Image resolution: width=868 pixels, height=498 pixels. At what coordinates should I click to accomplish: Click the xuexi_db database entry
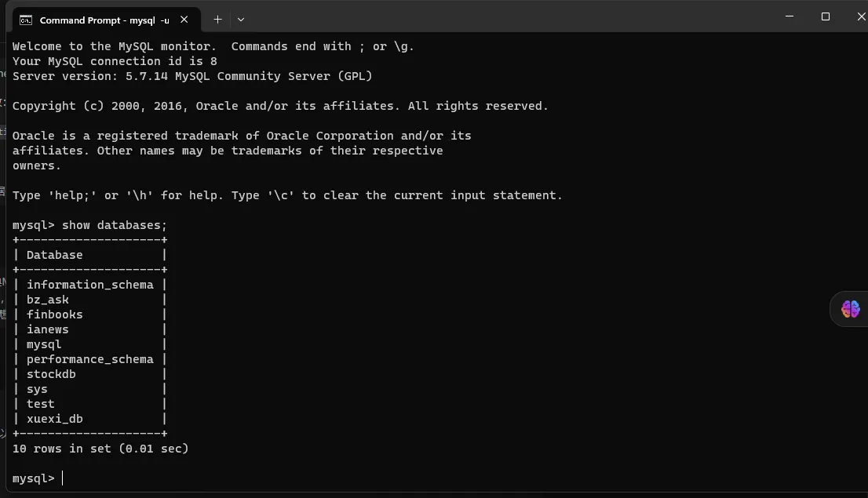click(x=54, y=419)
